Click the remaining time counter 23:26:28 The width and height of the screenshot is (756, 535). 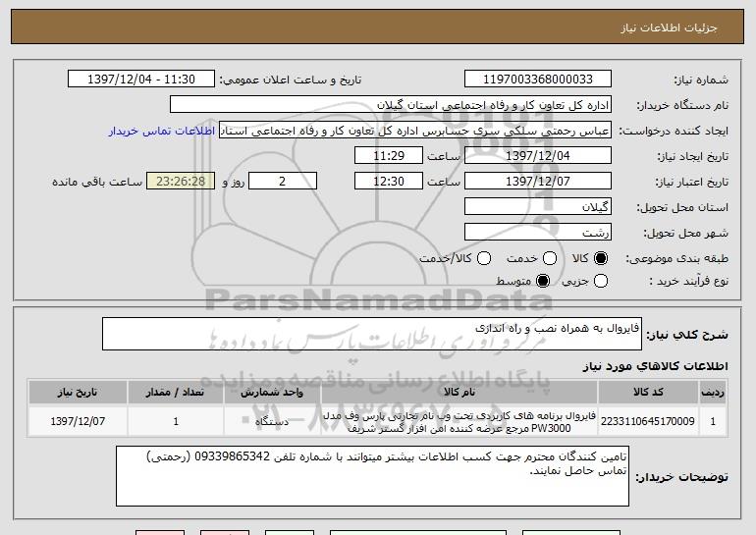pos(181,182)
